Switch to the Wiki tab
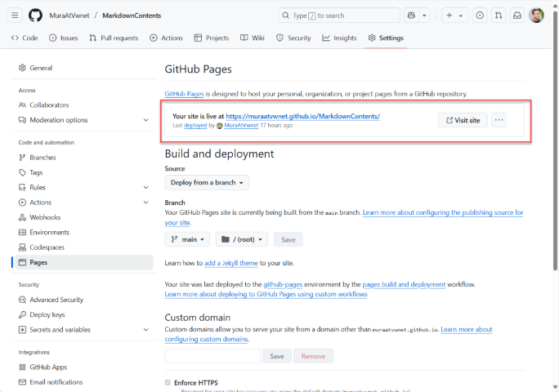Screen dimensions: 559x392 pos(253,38)
